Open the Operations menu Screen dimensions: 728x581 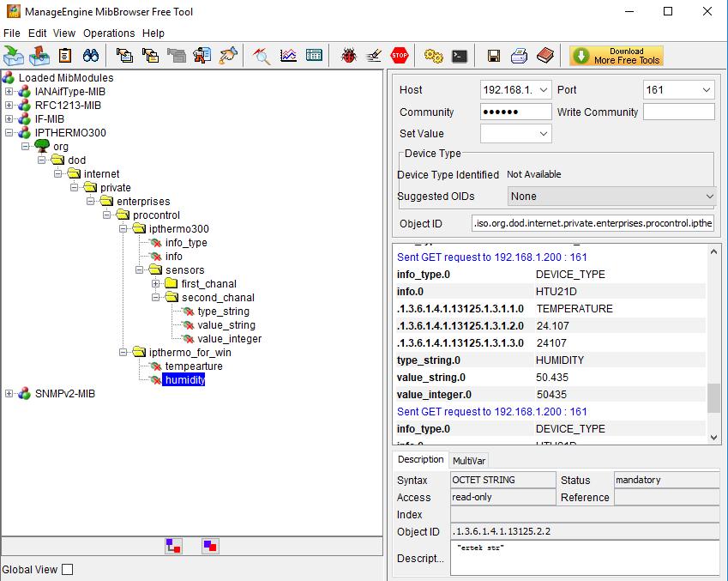coord(109,33)
